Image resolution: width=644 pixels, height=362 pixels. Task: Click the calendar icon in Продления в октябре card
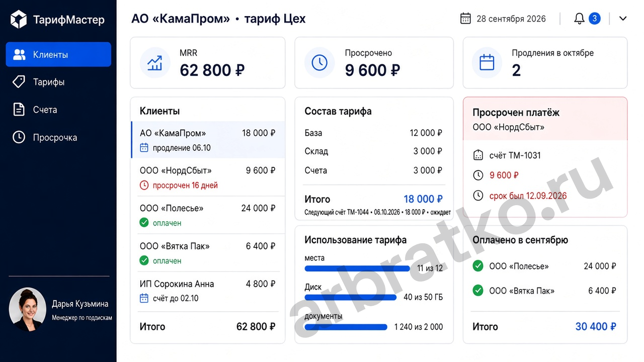[x=487, y=63]
